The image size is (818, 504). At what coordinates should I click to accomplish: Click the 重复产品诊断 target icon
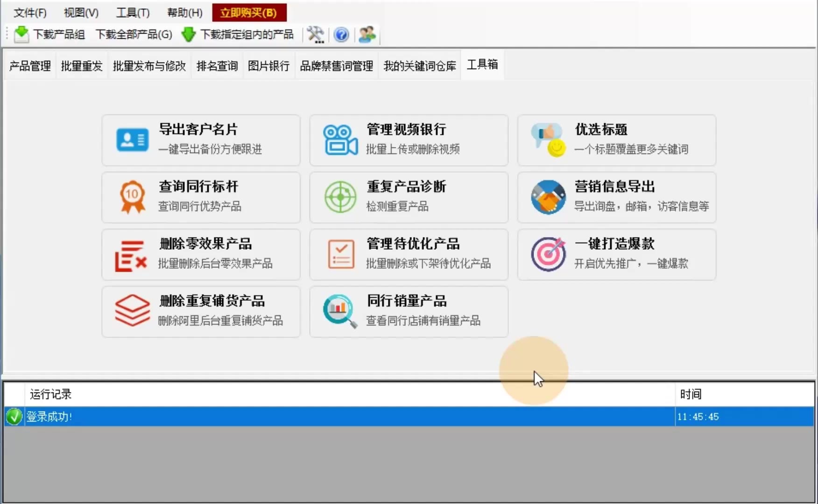tap(340, 197)
